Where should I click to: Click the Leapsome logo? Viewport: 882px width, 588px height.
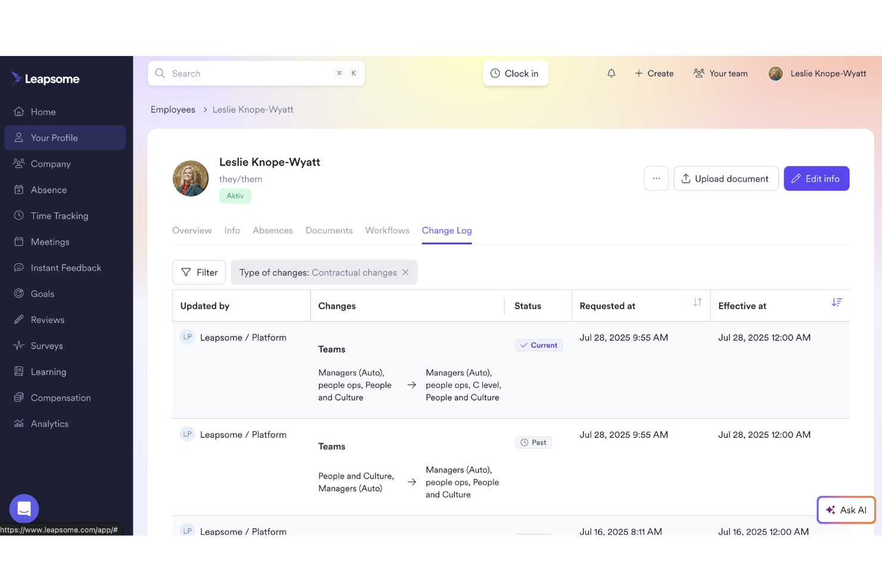[45, 78]
